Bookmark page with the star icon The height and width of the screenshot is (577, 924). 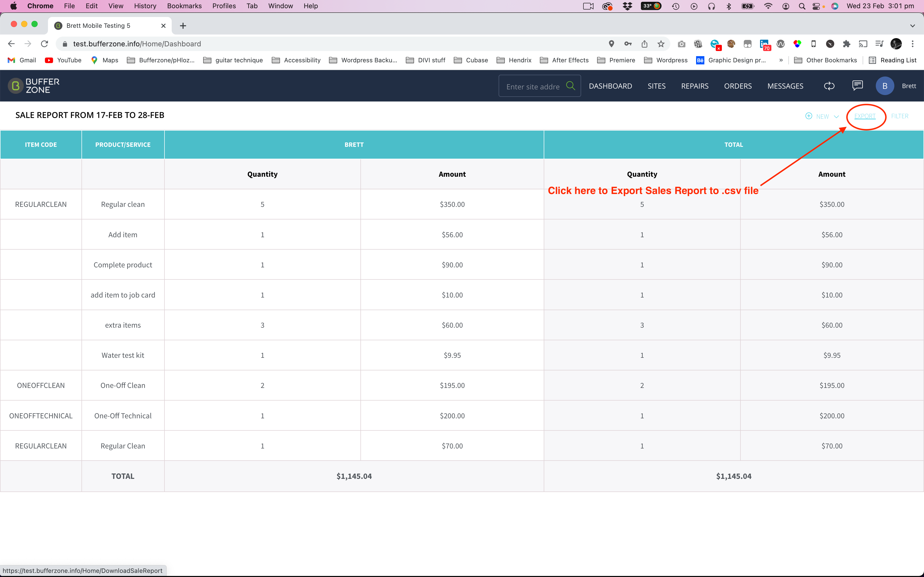point(661,44)
